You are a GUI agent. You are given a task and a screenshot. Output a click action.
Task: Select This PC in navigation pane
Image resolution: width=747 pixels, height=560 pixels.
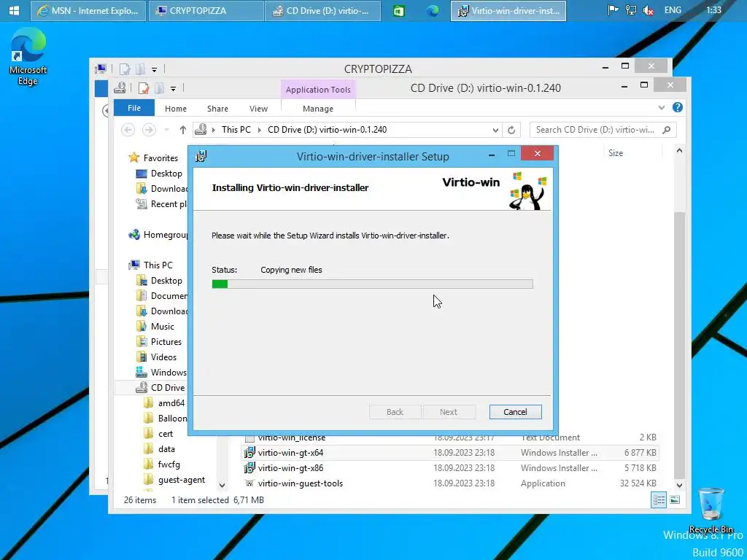[158, 265]
